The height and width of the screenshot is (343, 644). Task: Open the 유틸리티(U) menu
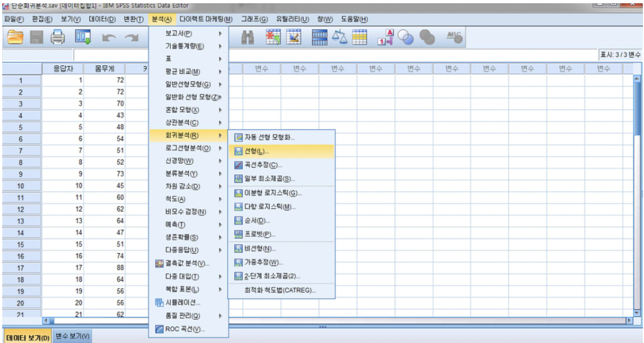point(292,19)
